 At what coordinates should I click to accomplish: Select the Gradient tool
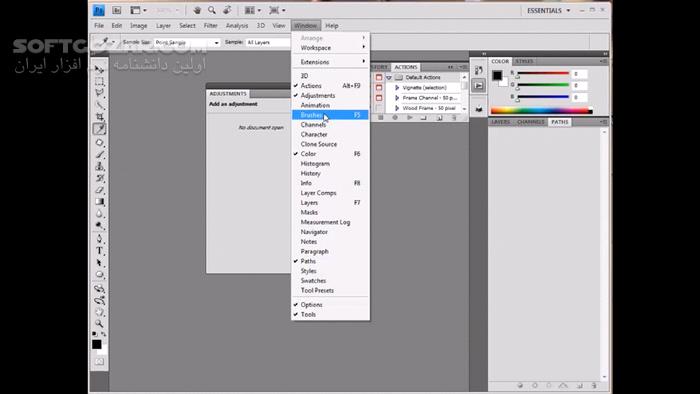(x=99, y=202)
